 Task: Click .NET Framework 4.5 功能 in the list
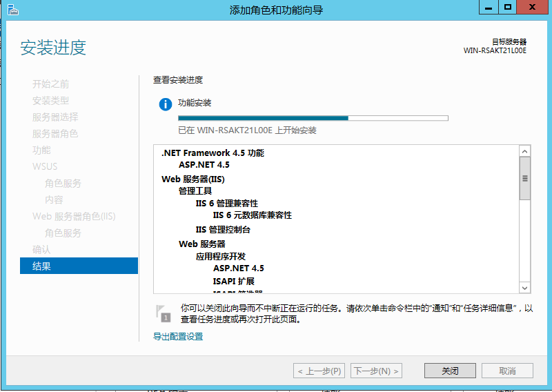213,153
